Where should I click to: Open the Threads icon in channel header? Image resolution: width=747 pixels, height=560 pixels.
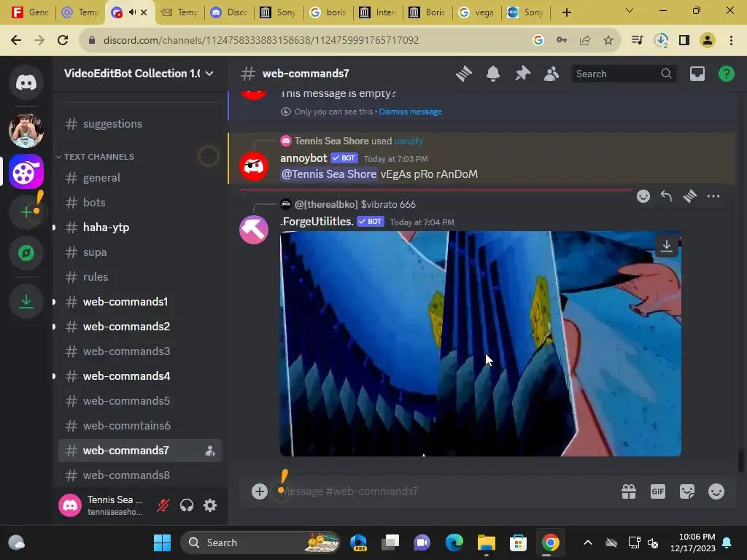click(x=463, y=74)
